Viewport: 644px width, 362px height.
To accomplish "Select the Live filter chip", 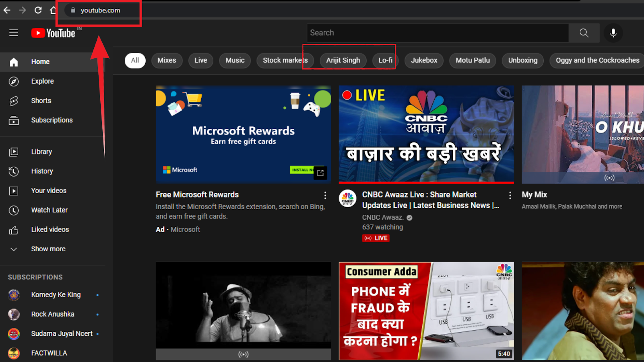I will tap(200, 60).
